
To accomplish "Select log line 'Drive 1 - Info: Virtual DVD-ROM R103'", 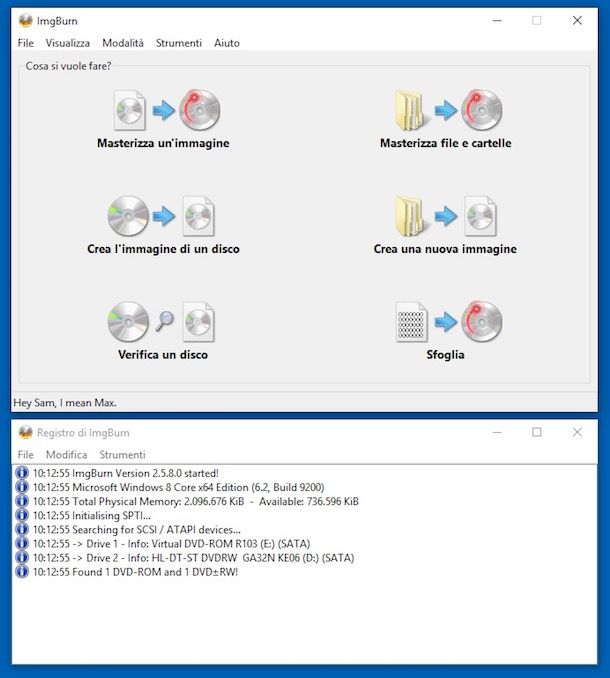I will (172, 544).
